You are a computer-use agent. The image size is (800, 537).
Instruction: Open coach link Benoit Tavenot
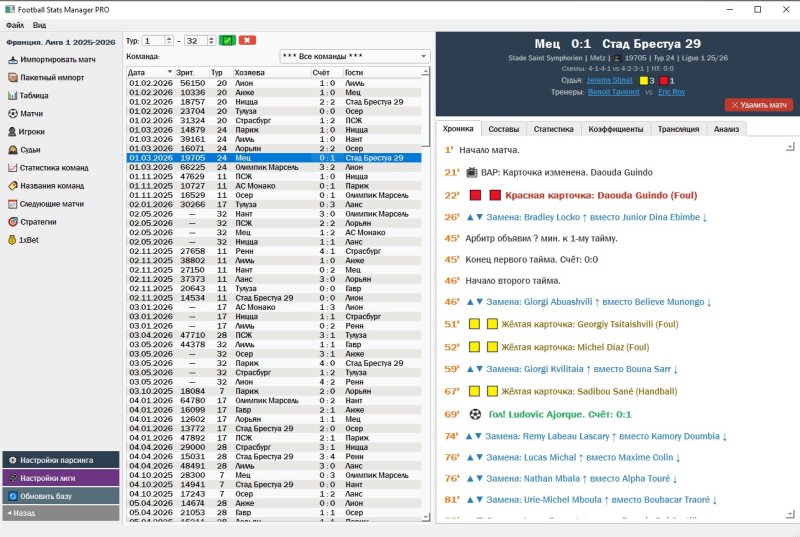click(613, 92)
